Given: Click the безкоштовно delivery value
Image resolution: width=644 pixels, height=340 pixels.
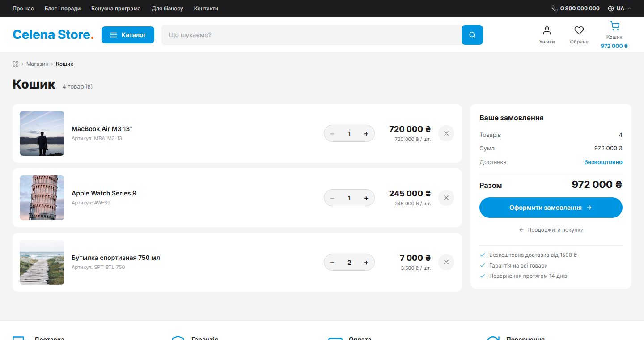Looking at the screenshot, I should (603, 162).
